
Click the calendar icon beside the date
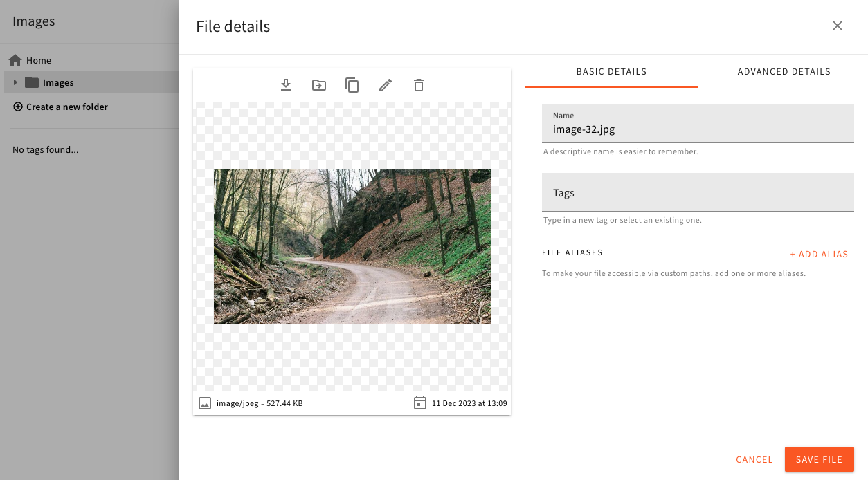[419, 403]
